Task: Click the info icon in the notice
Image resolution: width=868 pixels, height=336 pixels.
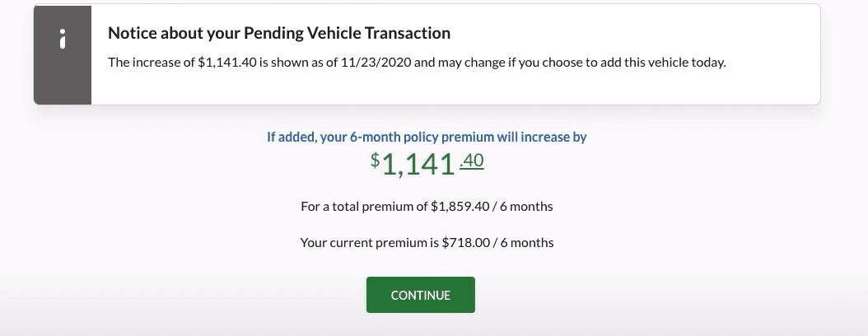Action: coord(63,39)
